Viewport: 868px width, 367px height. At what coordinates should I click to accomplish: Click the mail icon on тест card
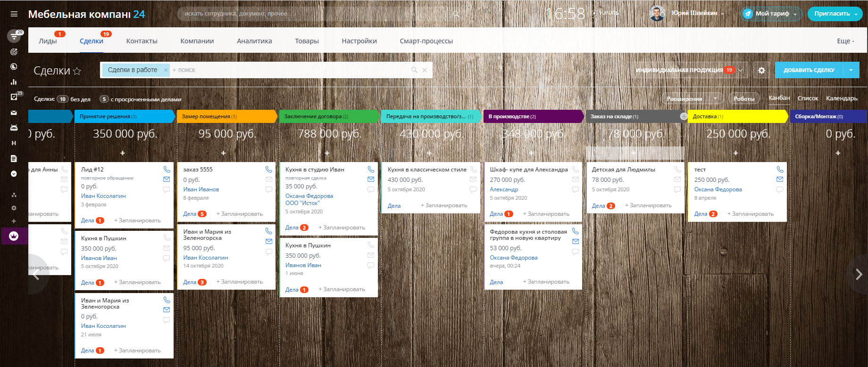pos(780,179)
